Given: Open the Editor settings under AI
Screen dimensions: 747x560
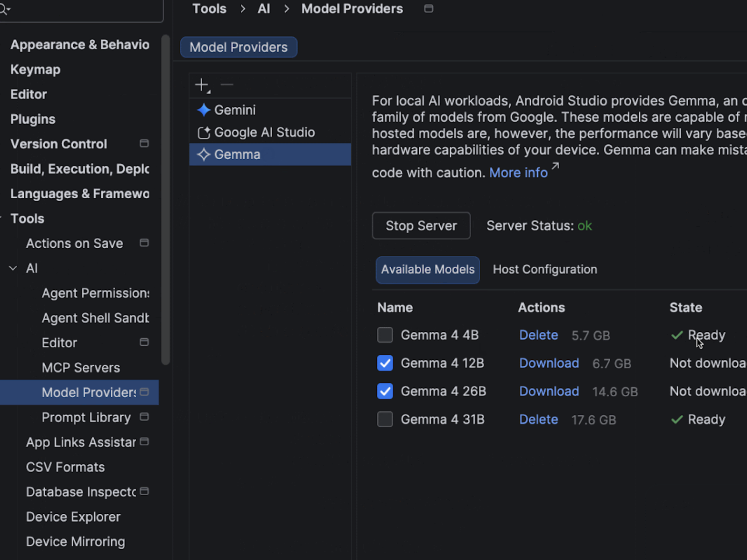Looking at the screenshot, I should (x=59, y=343).
